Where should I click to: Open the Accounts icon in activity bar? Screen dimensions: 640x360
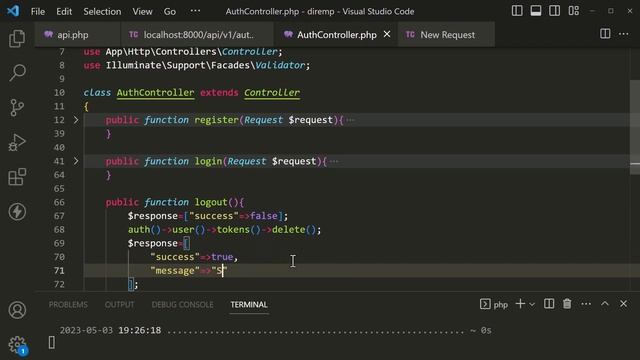pos(17,310)
